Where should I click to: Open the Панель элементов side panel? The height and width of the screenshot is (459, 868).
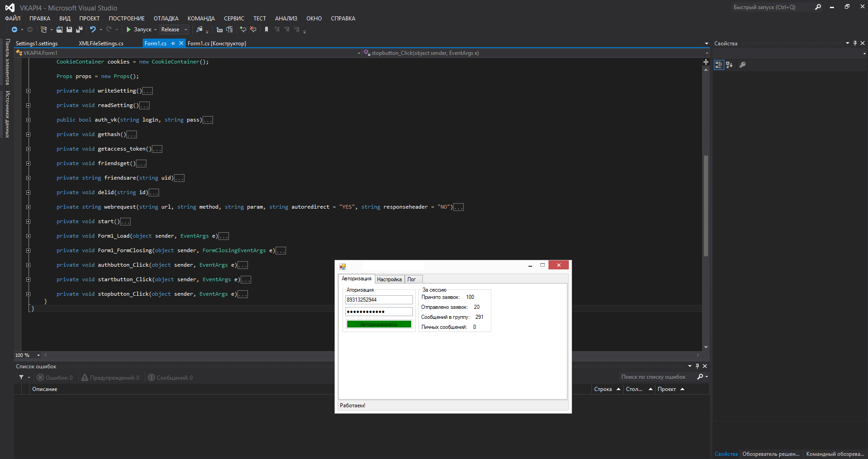coord(7,62)
